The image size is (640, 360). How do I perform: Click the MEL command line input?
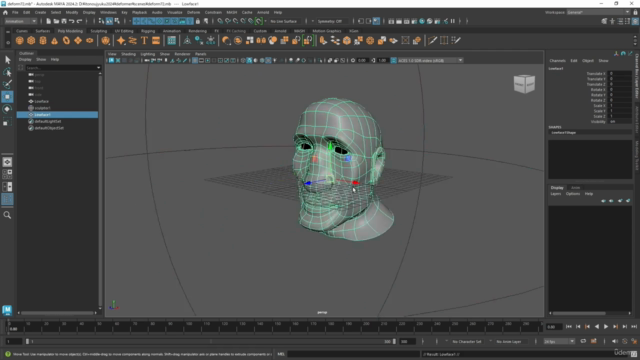click(x=353, y=354)
